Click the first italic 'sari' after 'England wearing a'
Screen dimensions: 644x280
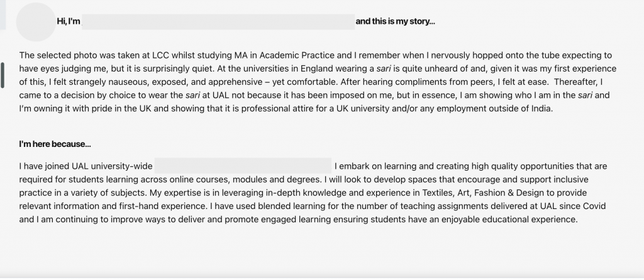pos(383,69)
